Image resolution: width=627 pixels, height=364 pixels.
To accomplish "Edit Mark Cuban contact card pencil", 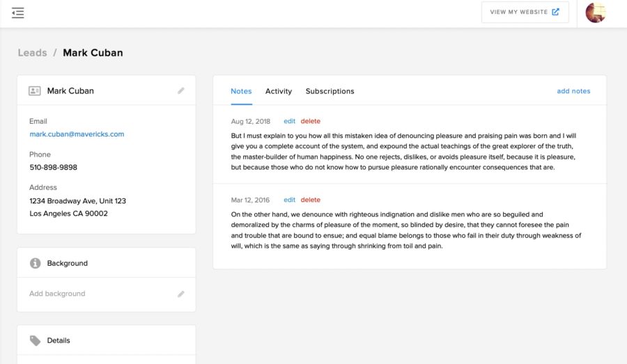I will coord(180,90).
